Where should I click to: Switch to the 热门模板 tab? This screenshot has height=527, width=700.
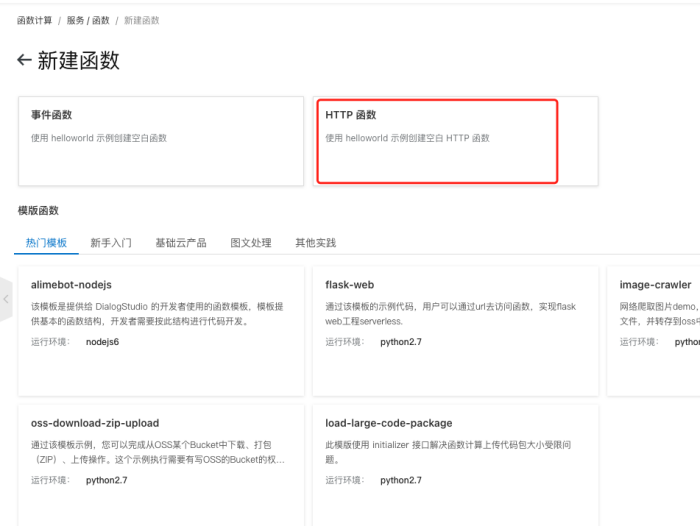click(46, 243)
